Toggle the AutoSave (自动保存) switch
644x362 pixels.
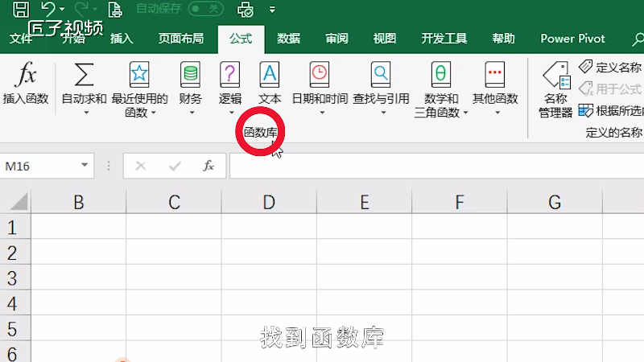point(205,10)
